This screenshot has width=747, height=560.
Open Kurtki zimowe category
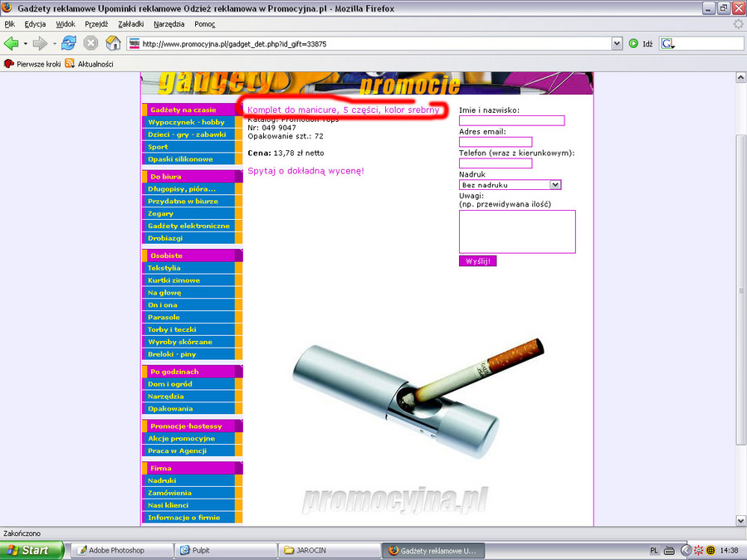pos(188,280)
